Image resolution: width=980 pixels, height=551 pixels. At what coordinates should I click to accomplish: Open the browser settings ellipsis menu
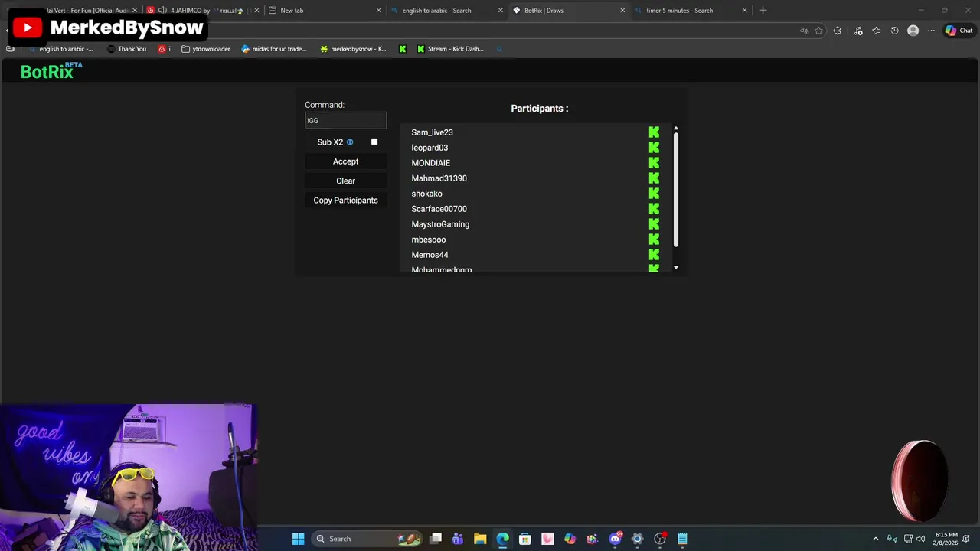(x=931, y=31)
